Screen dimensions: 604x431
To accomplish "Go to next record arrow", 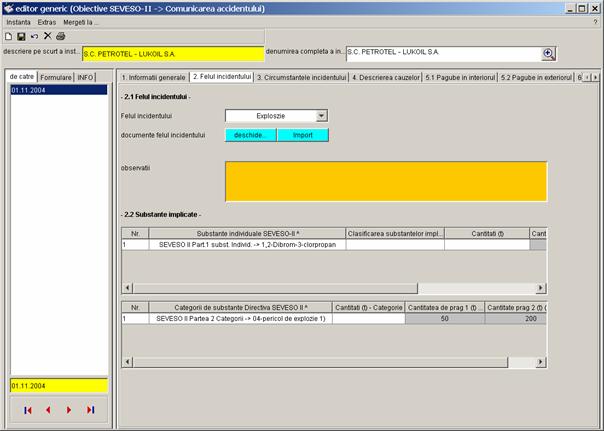I will (69, 410).
